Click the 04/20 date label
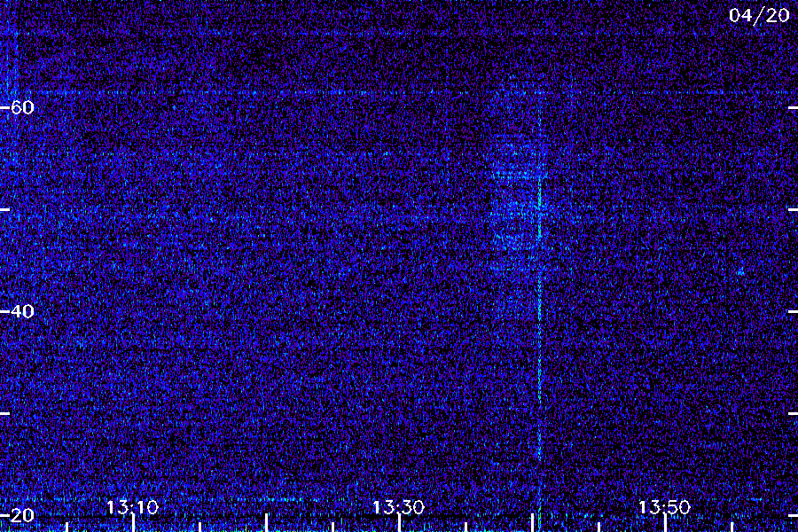This screenshot has width=798, height=532. [759, 15]
